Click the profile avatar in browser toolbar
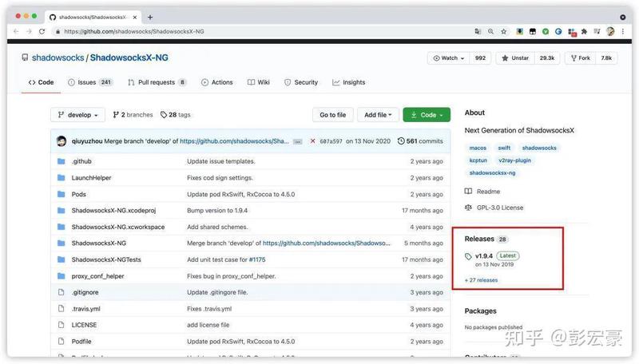 (610, 31)
